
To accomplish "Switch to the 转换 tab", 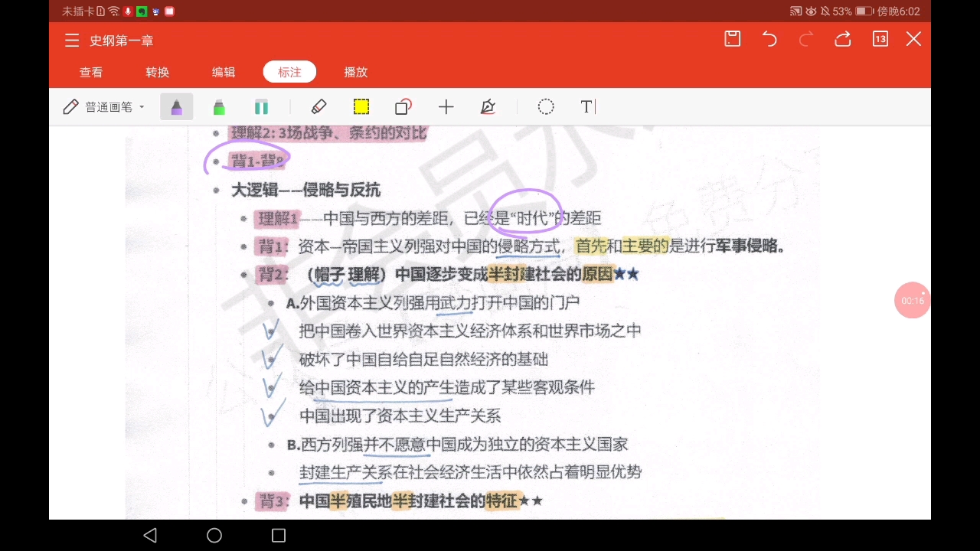I will 158,72.
